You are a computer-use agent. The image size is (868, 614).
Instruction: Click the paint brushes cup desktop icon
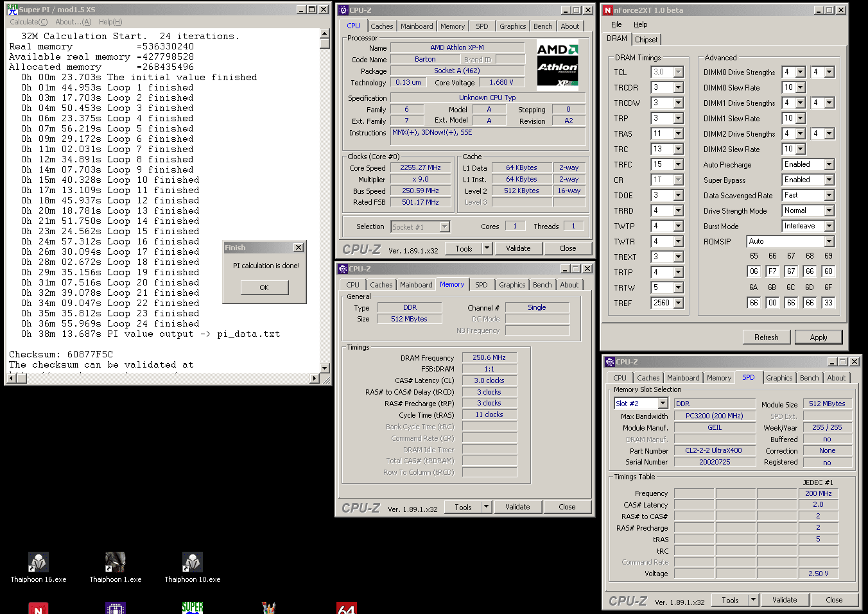(269, 608)
